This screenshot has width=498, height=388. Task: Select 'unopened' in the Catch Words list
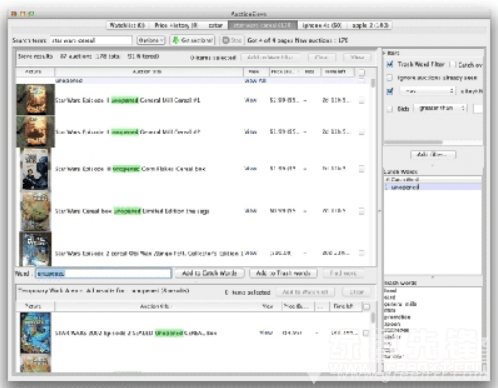tap(433, 187)
